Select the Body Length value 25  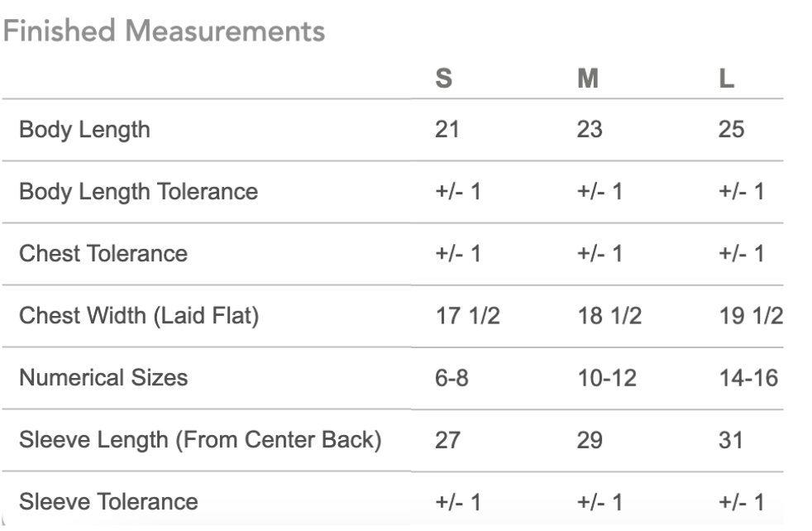(x=731, y=129)
